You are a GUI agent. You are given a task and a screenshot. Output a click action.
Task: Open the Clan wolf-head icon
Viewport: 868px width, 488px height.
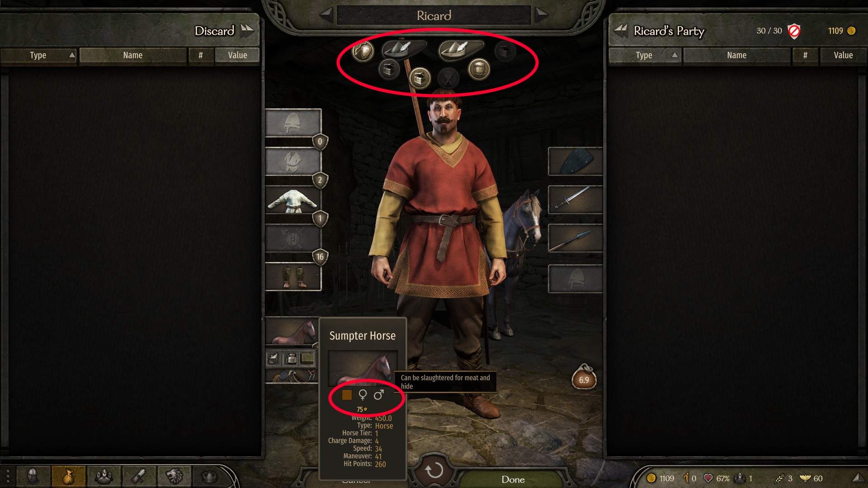(x=174, y=476)
